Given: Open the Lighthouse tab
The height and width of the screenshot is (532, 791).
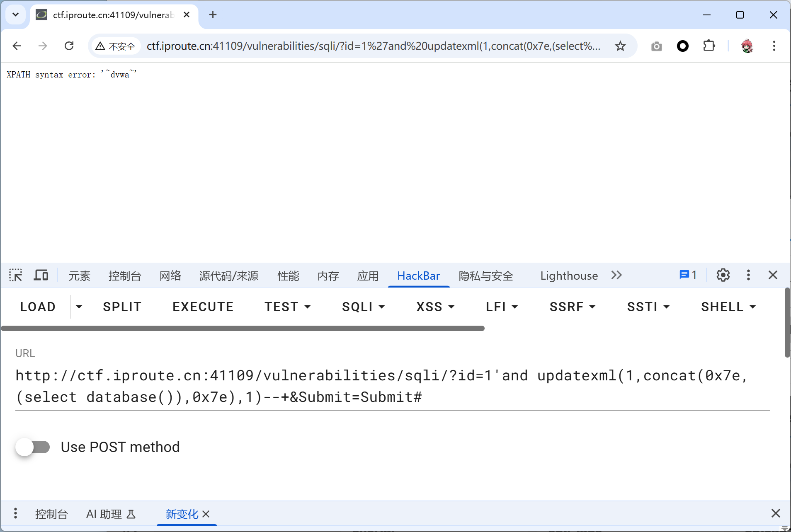Looking at the screenshot, I should 569,276.
